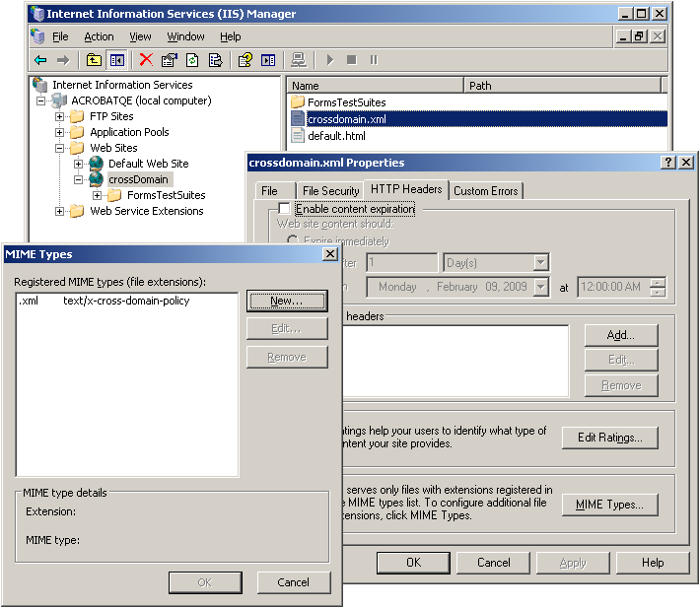Click Help in crossdomain.xml Properties
Viewport: 700px width, 608px height.
pyautogui.click(x=653, y=563)
